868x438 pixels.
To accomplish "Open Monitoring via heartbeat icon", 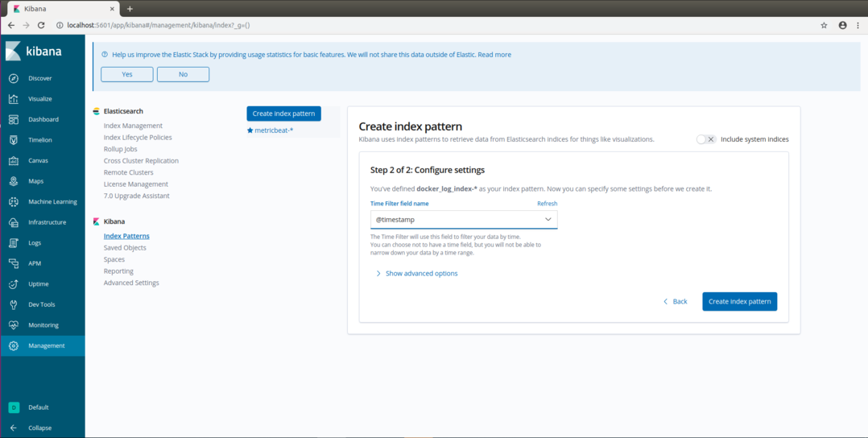I will (x=14, y=325).
